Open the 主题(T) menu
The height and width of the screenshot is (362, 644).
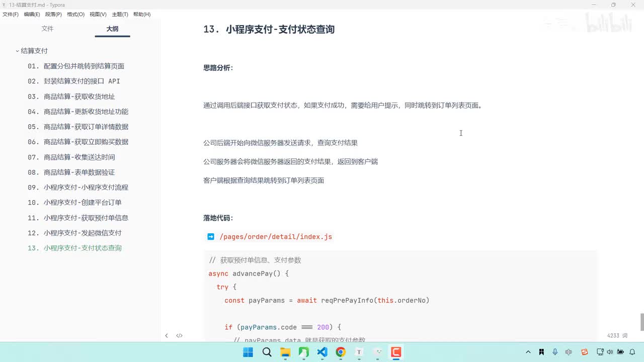tap(120, 15)
